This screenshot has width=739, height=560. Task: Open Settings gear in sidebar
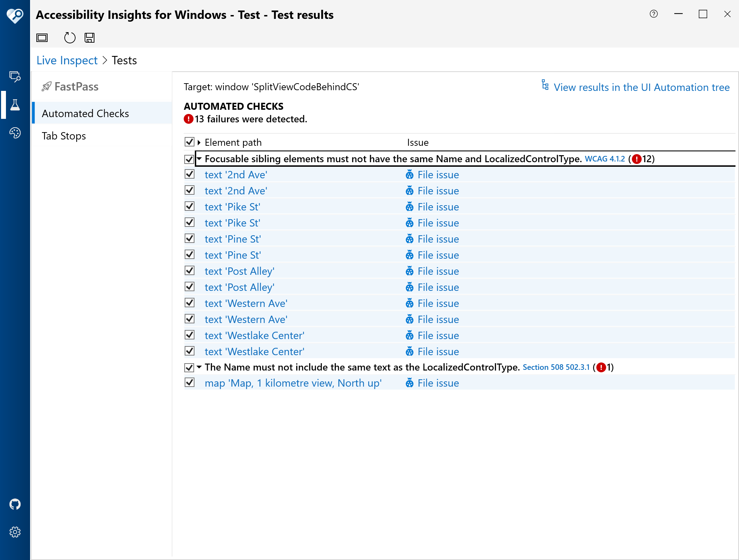coord(15,532)
